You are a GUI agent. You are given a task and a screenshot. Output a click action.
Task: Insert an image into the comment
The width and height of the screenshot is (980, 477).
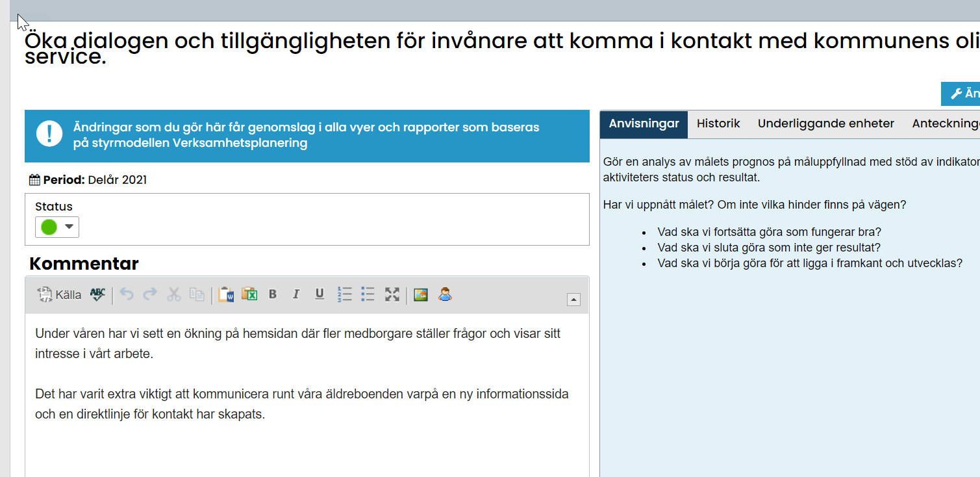421,294
